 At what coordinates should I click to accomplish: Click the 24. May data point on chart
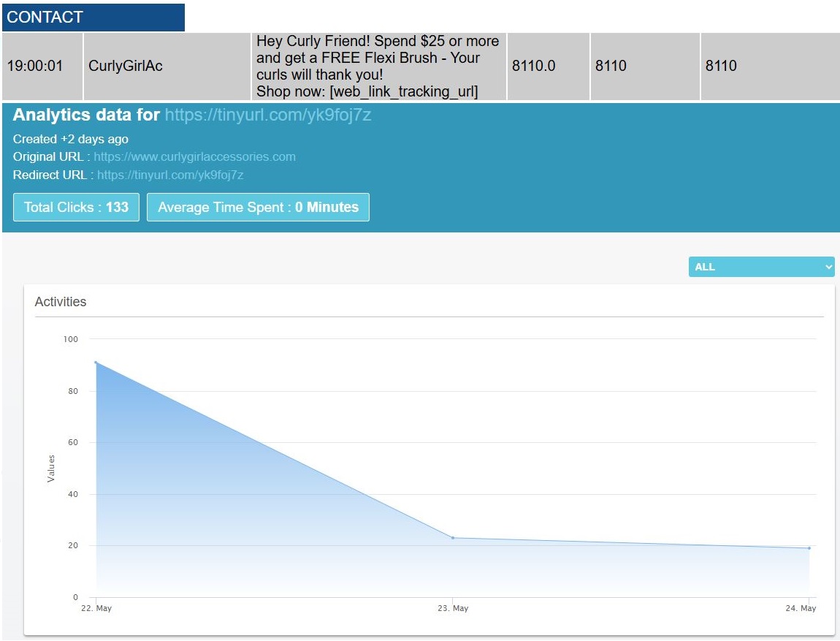[809, 547]
